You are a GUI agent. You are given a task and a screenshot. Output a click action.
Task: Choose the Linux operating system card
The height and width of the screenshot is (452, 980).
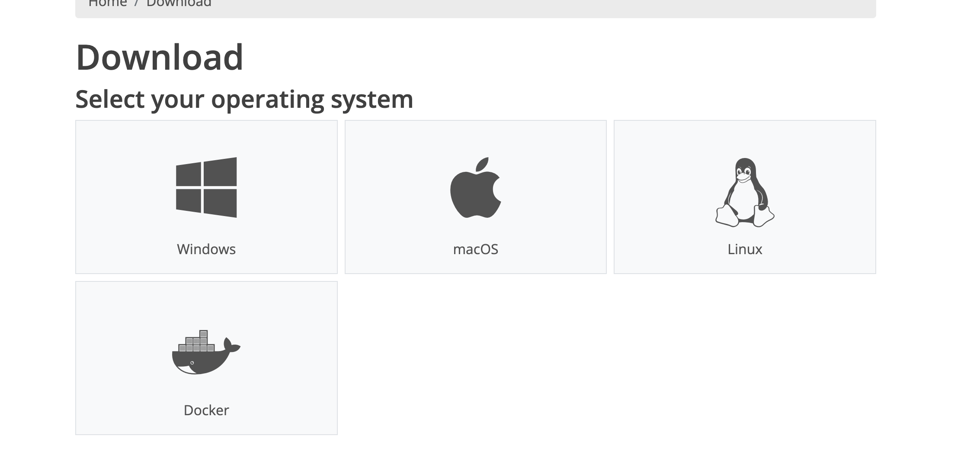745,197
